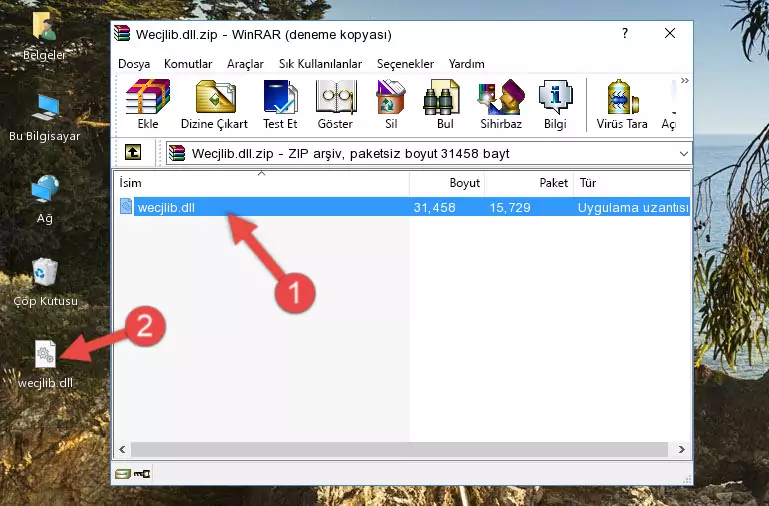Sort the list by Tür column
Viewport: 769px width, 506px height.
tap(632, 183)
